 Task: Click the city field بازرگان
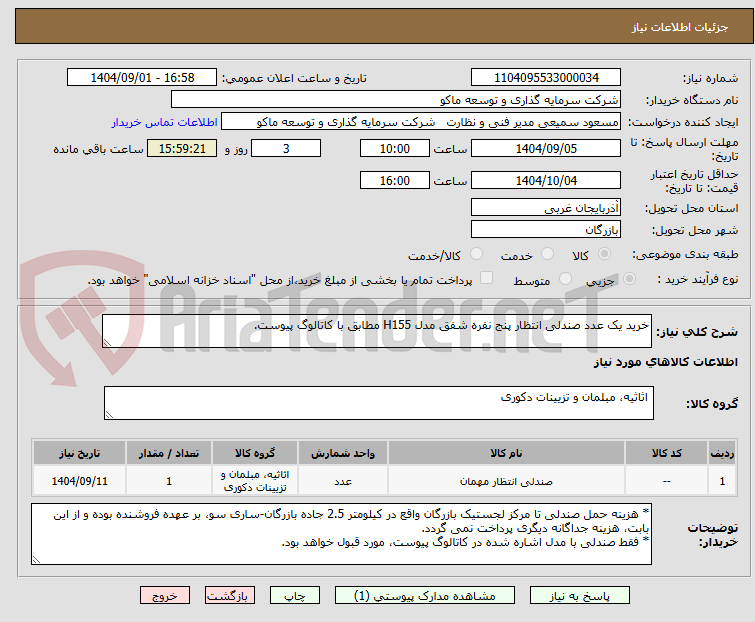(546, 230)
